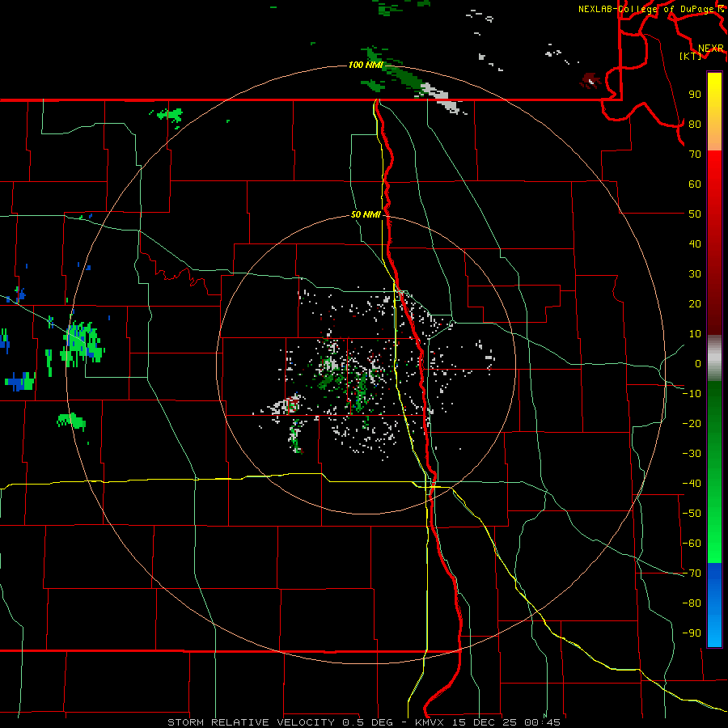Click the -90 scale value

coord(692,633)
